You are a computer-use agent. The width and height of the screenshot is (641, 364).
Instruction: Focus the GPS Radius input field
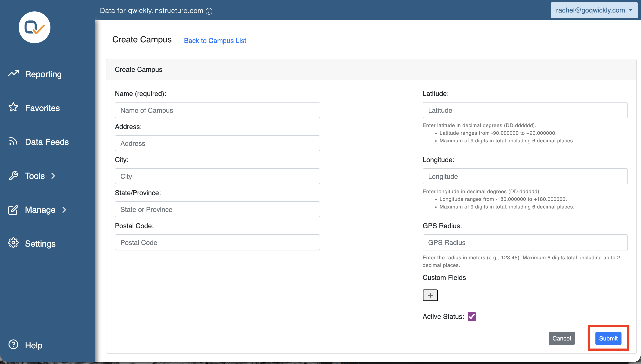pyautogui.click(x=525, y=243)
